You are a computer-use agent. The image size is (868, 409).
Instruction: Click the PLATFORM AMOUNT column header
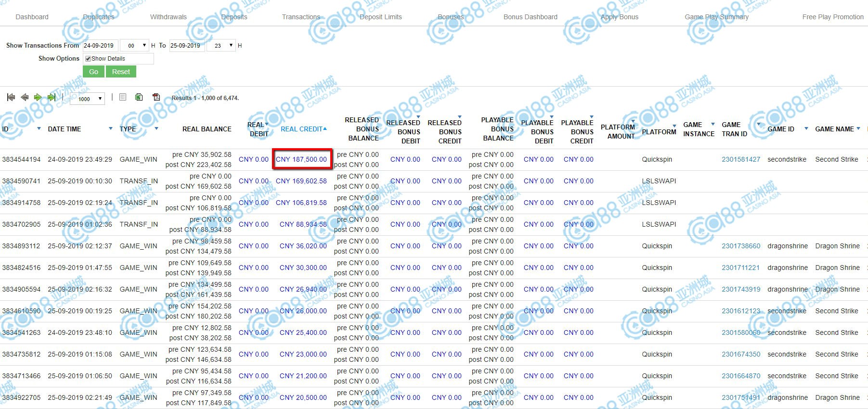point(618,132)
